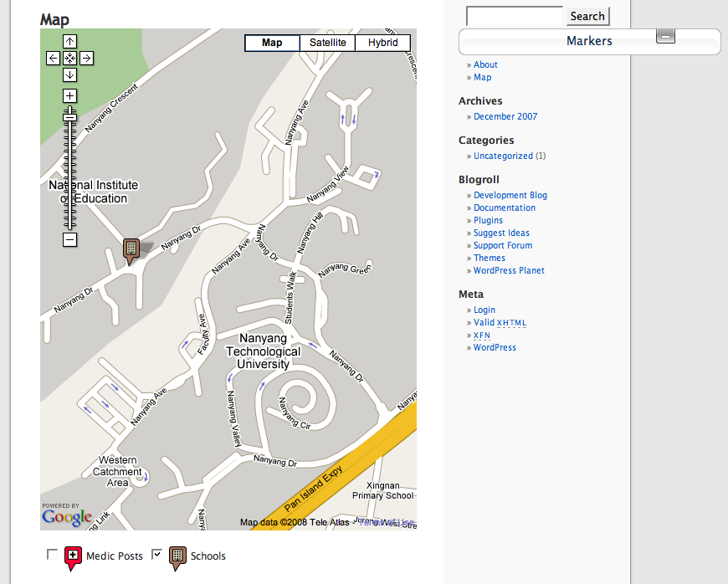Uncheck the Schools checkbox

click(157, 554)
